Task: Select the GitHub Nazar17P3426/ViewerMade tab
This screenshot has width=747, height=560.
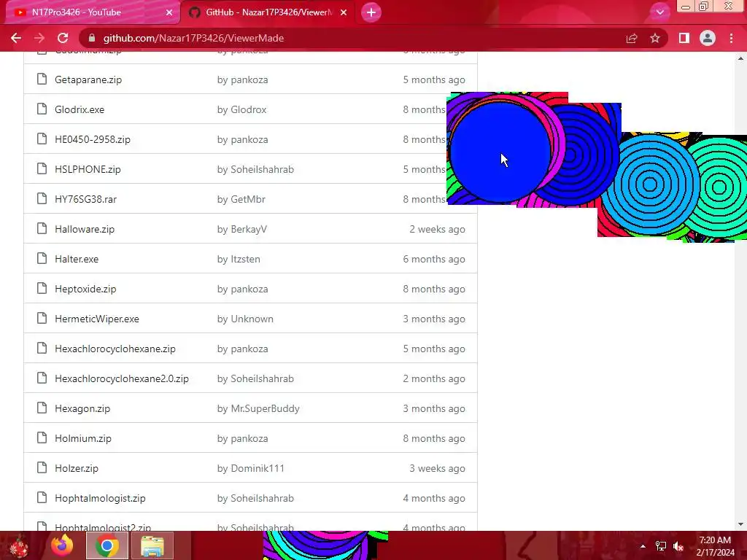Action: [268, 12]
